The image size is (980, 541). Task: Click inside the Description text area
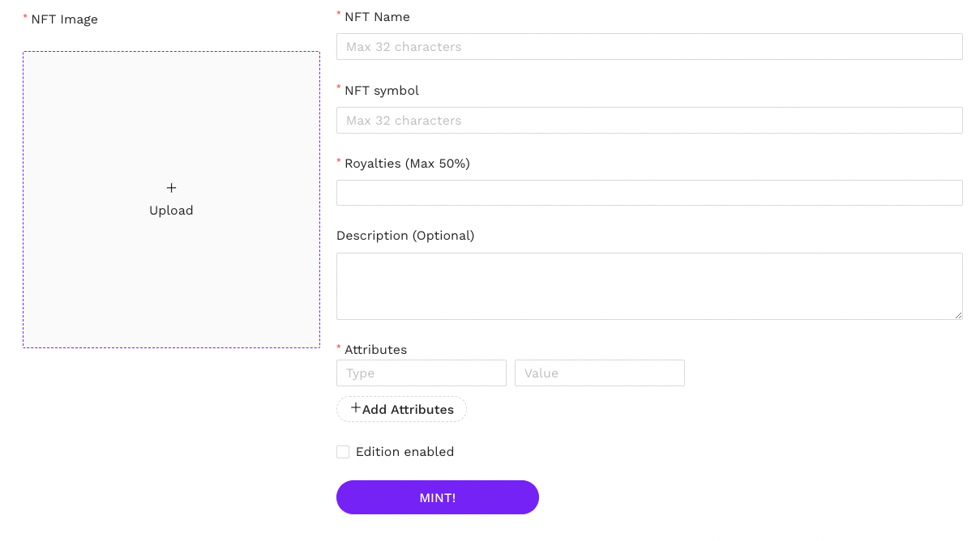(x=649, y=286)
